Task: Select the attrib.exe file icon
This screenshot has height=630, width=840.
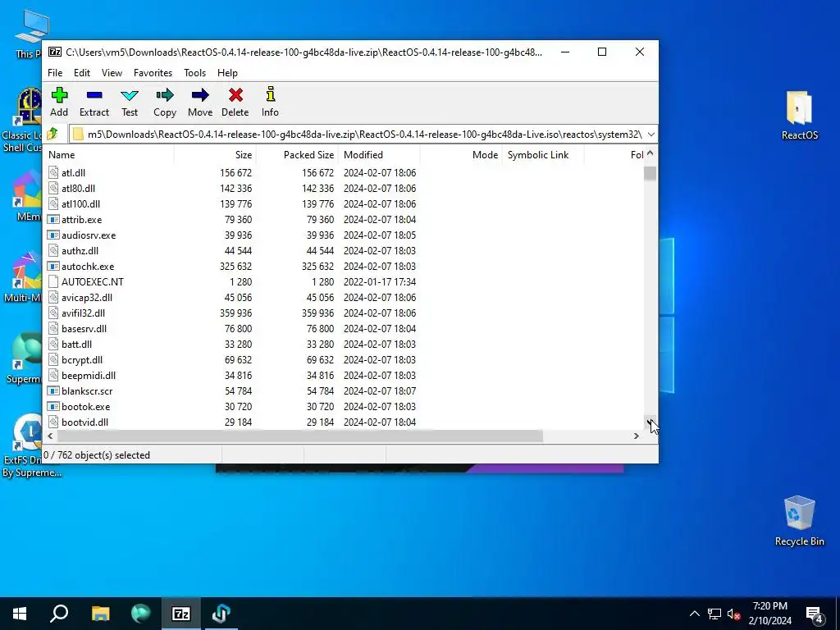Action: (x=53, y=220)
